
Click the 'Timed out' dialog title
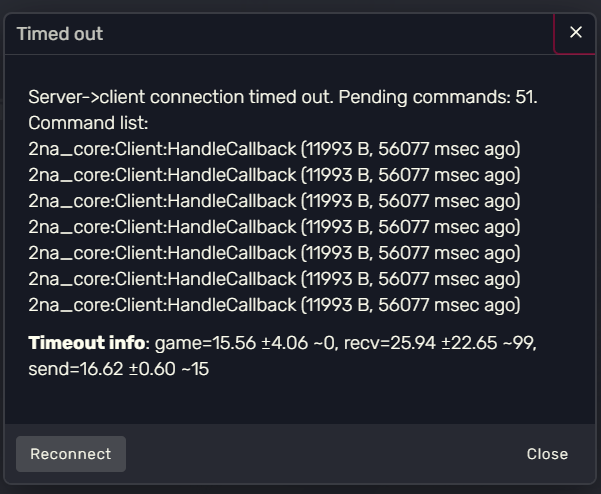60,34
